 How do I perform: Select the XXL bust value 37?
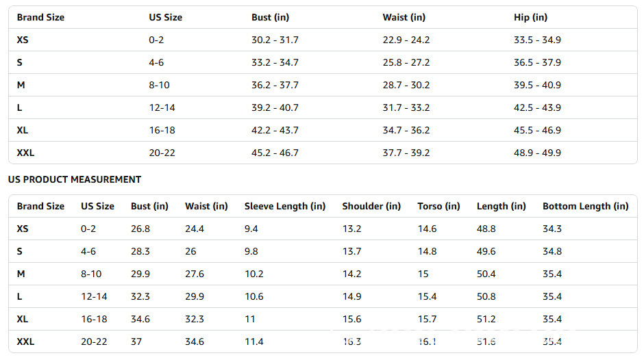pos(136,341)
